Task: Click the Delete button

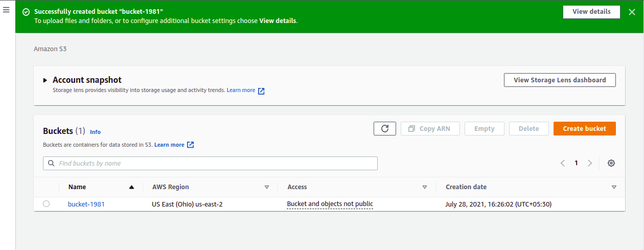Action: point(529,128)
